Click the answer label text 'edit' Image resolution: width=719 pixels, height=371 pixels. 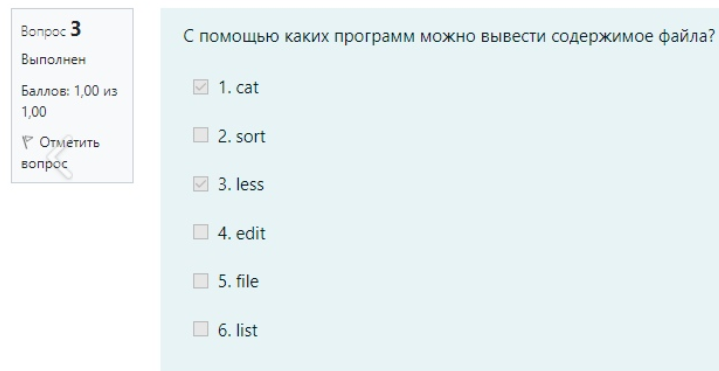(x=250, y=233)
